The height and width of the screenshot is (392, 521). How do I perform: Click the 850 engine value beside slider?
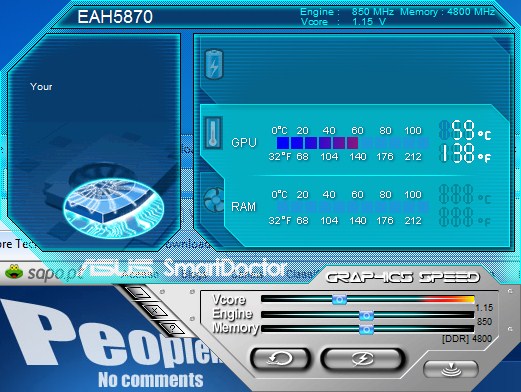point(484,321)
